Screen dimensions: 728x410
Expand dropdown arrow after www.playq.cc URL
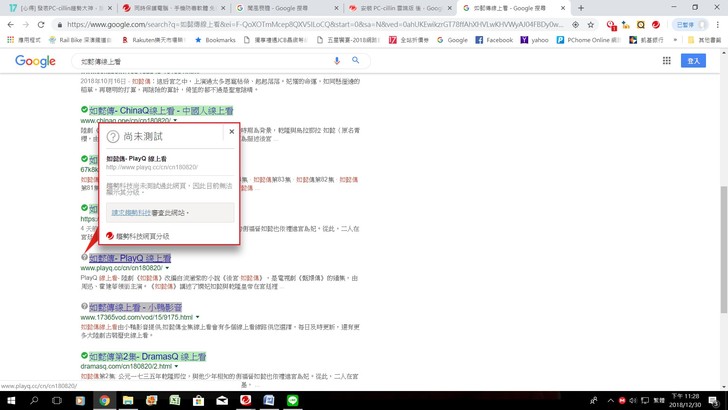click(x=167, y=268)
